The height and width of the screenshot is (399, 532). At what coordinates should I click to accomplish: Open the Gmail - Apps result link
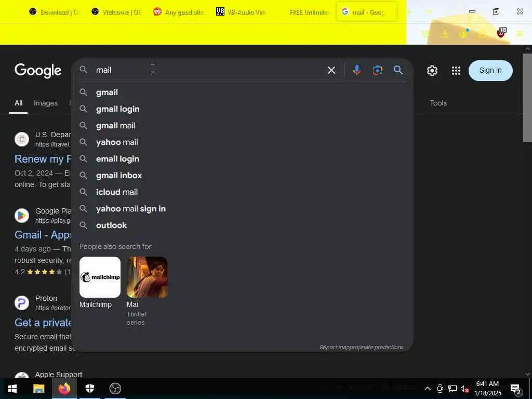click(x=43, y=235)
